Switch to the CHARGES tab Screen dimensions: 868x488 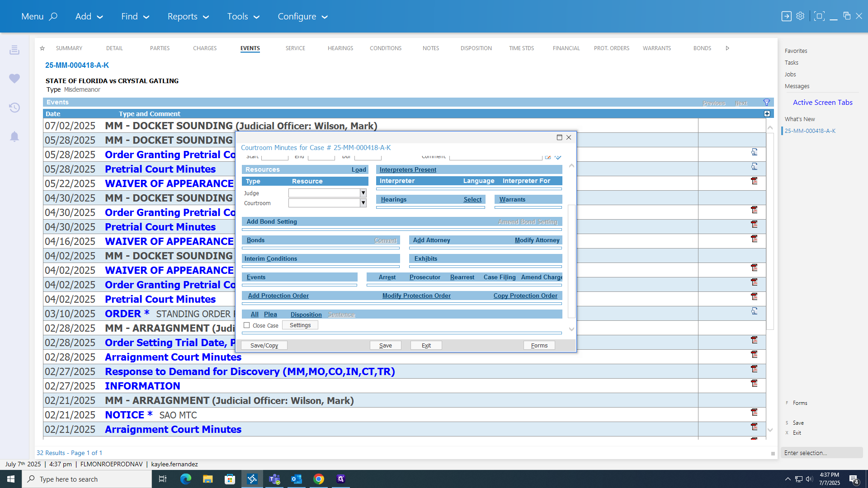click(x=205, y=48)
